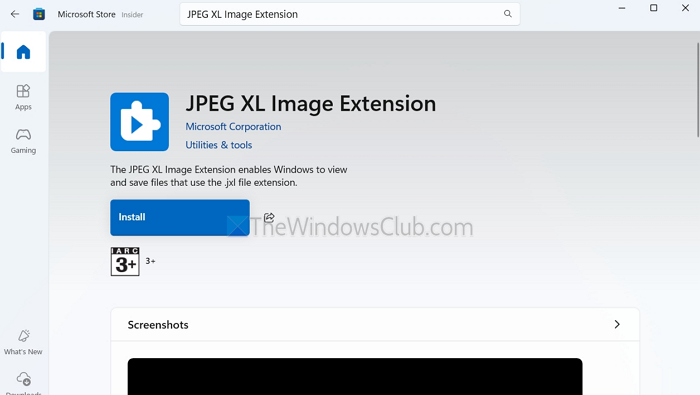
Task: Go back with the back arrow
Action: click(x=15, y=14)
